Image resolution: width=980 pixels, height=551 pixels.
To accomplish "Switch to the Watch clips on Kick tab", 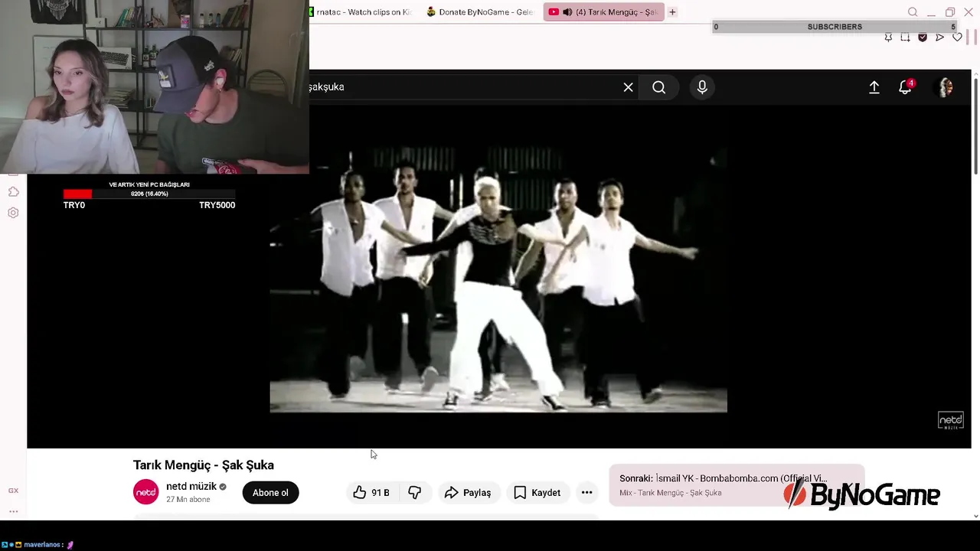I will pyautogui.click(x=364, y=12).
